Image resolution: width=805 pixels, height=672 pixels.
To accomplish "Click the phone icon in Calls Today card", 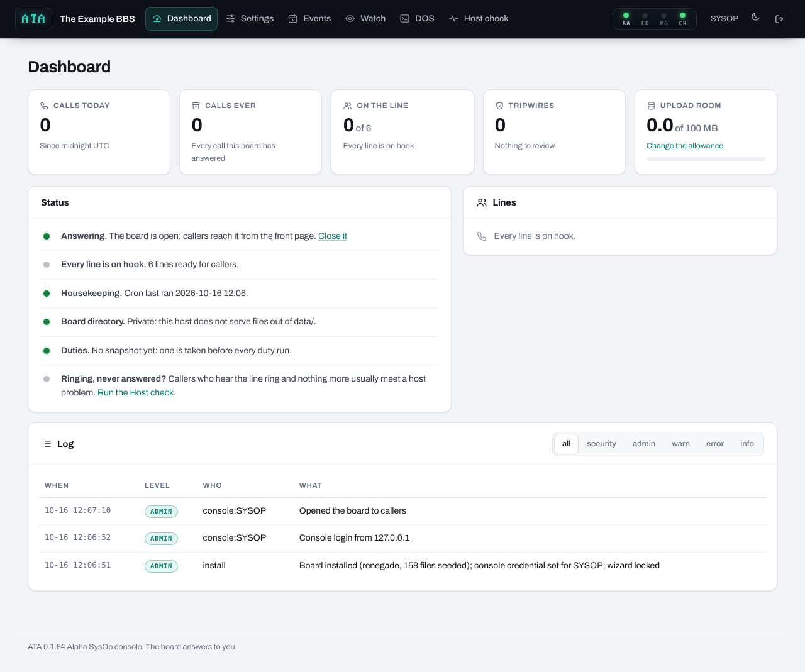I will pyautogui.click(x=44, y=106).
